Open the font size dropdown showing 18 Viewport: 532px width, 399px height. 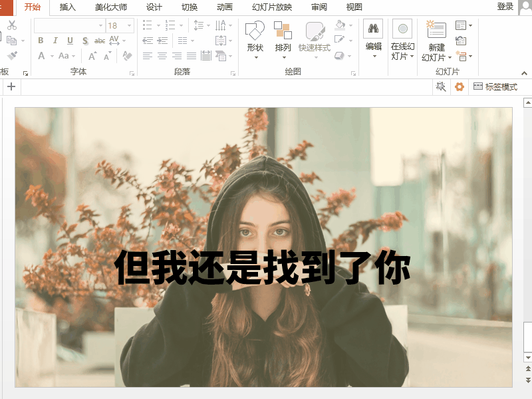pyautogui.click(x=129, y=26)
